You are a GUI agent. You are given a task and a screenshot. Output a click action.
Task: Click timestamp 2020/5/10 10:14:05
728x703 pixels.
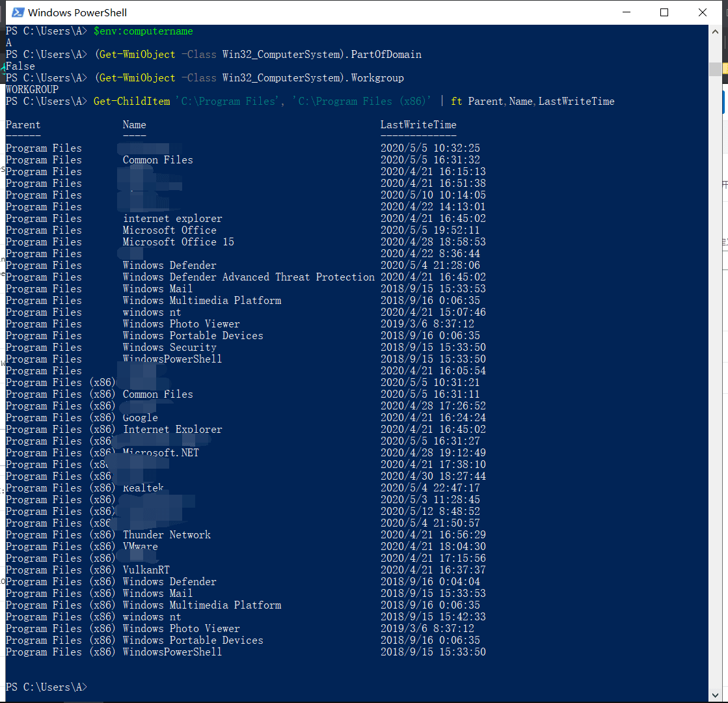[x=433, y=195]
